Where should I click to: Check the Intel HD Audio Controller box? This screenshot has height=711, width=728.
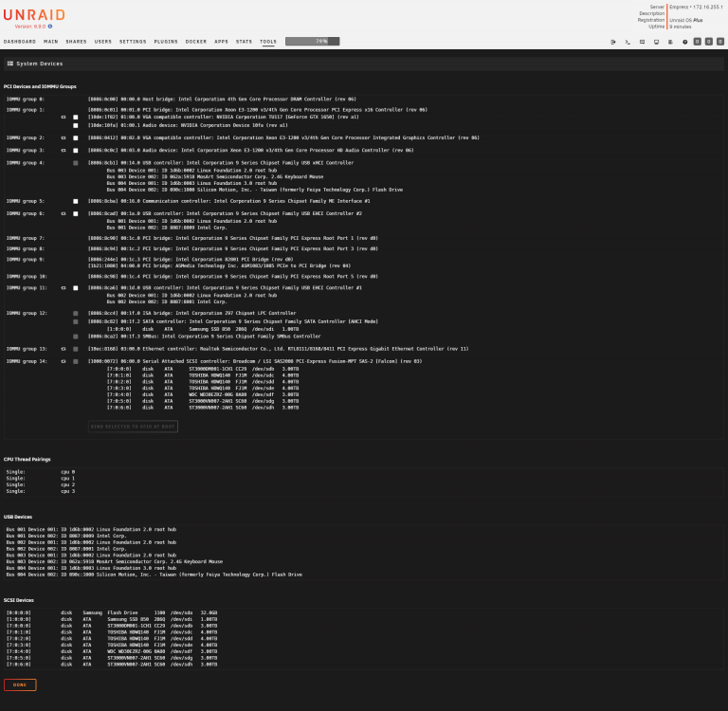[76, 151]
